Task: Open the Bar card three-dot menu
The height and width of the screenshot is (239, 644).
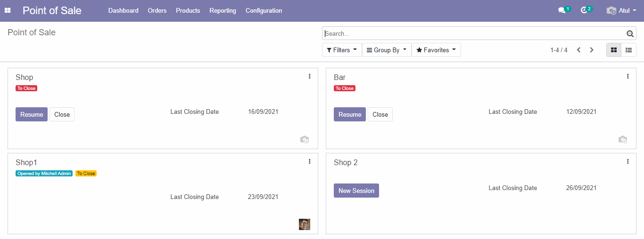Action: 627,76
